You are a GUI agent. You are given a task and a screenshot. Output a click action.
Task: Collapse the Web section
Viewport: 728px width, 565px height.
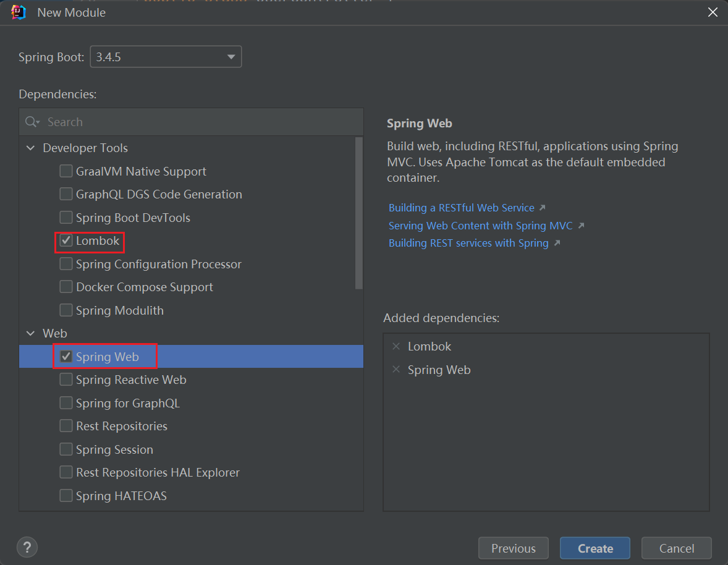pyautogui.click(x=30, y=333)
